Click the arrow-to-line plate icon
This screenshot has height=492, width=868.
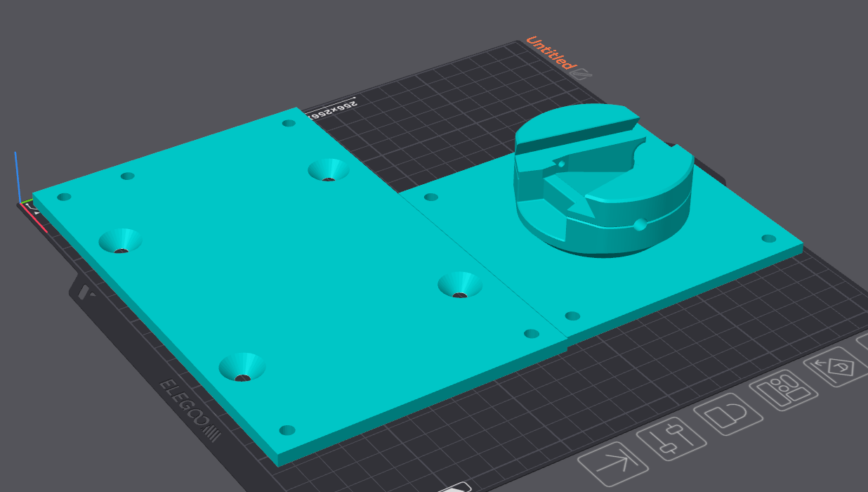[612, 462]
